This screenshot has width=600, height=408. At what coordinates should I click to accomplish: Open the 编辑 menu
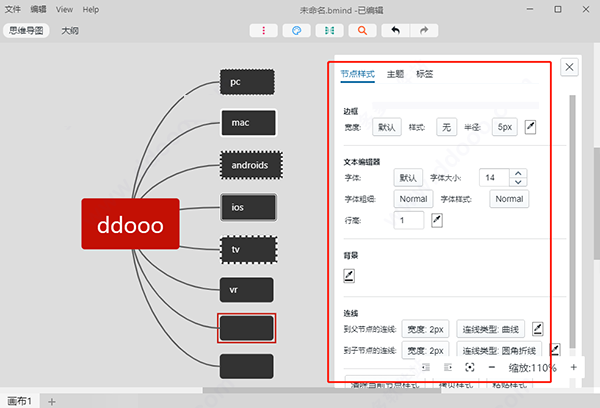(38, 10)
